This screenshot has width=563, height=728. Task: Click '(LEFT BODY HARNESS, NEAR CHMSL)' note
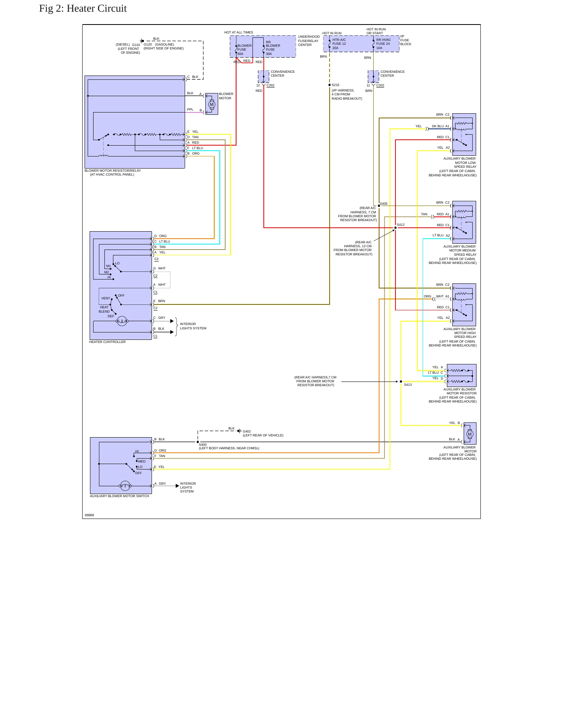click(229, 448)
